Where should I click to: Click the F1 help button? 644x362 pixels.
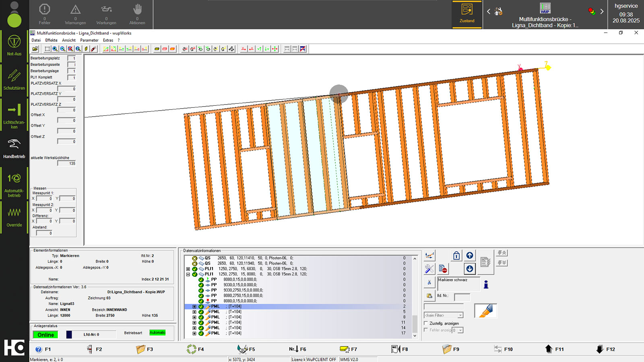[43, 349]
